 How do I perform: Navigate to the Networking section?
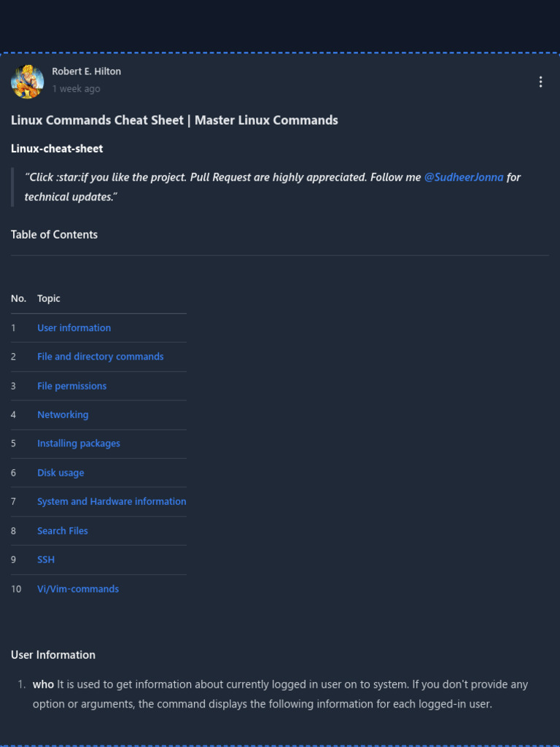click(63, 414)
